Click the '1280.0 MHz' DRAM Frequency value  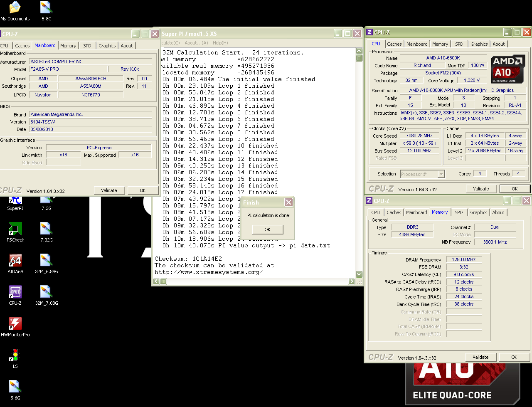click(464, 260)
